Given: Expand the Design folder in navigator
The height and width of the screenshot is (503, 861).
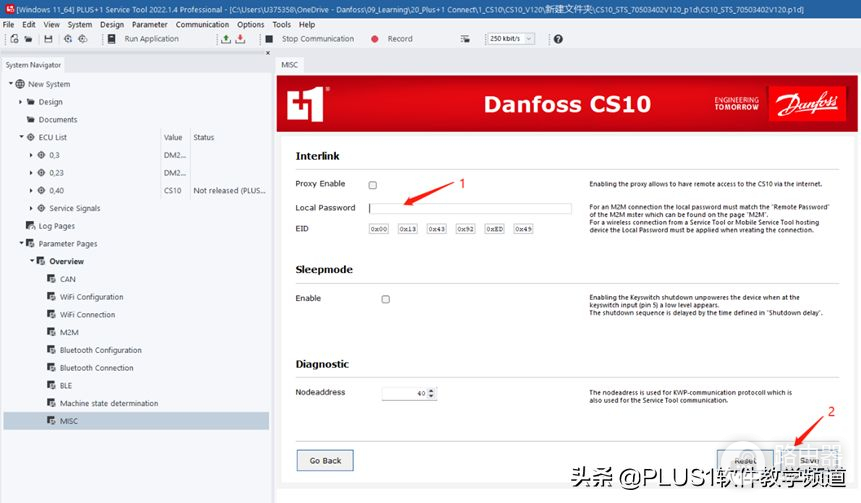Looking at the screenshot, I should pos(21,102).
